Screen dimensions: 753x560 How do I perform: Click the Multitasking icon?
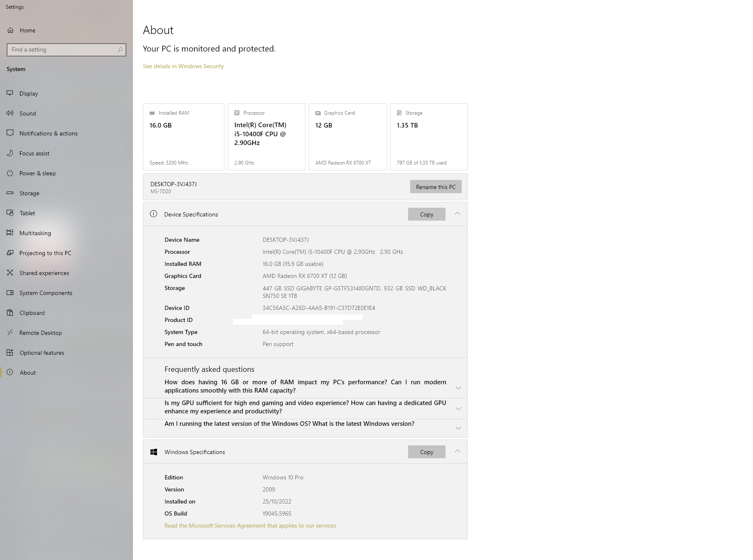10,233
